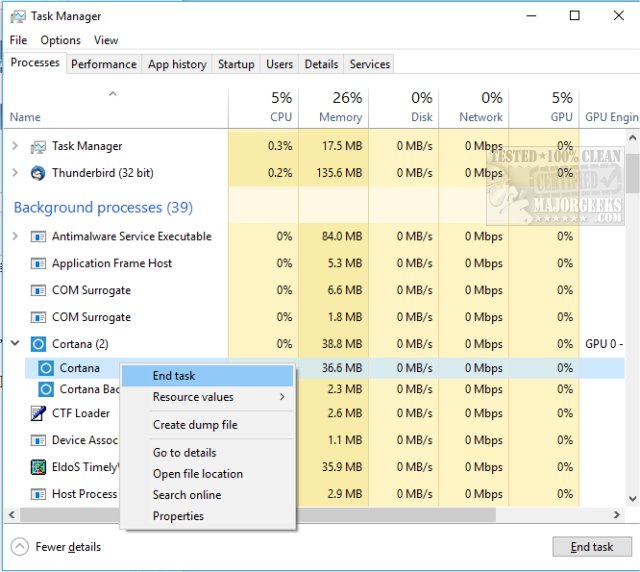
Task: Click the vertical scrollbar down arrow
Action: (632, 499)
